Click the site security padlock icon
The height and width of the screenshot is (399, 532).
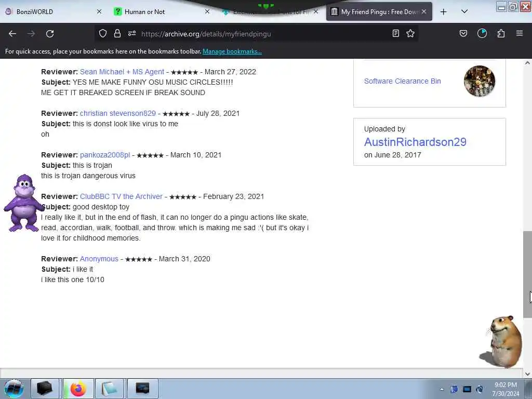point(117,33)
